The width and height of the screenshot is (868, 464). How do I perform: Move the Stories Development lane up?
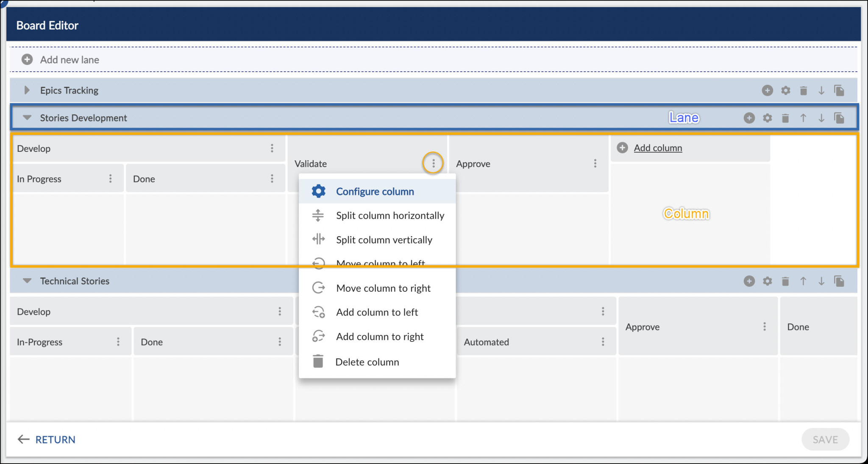pos(804,118)
